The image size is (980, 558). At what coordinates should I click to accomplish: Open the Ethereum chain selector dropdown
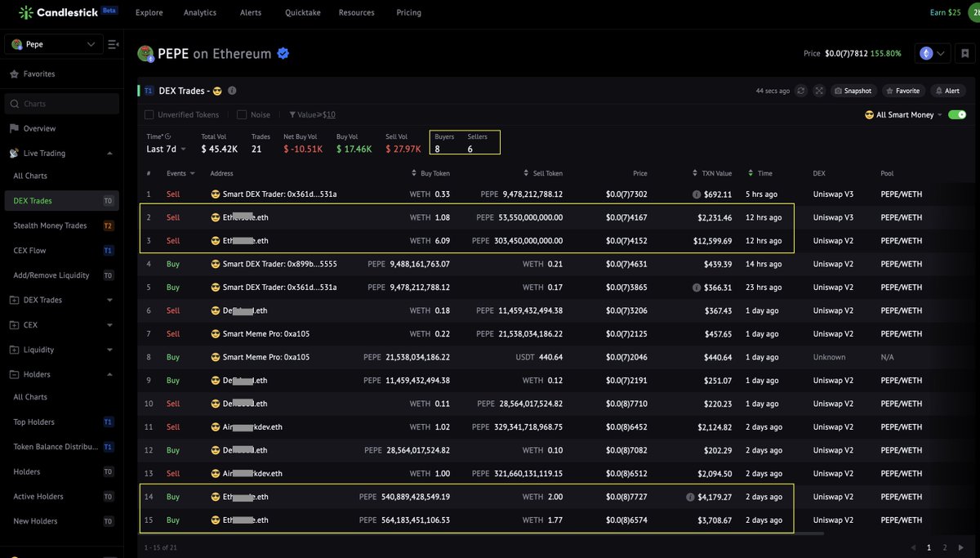(x=933, y=53)
